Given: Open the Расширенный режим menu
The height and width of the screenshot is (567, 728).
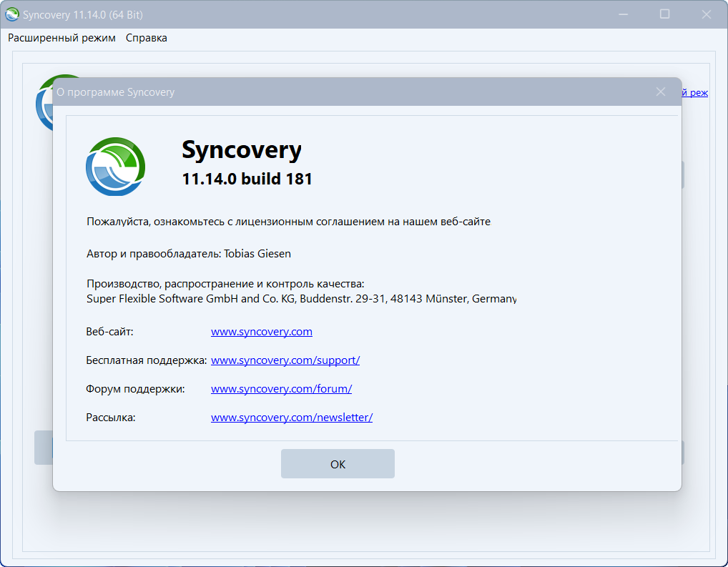Looking at the screenshot, I should (x=62, y=38).
